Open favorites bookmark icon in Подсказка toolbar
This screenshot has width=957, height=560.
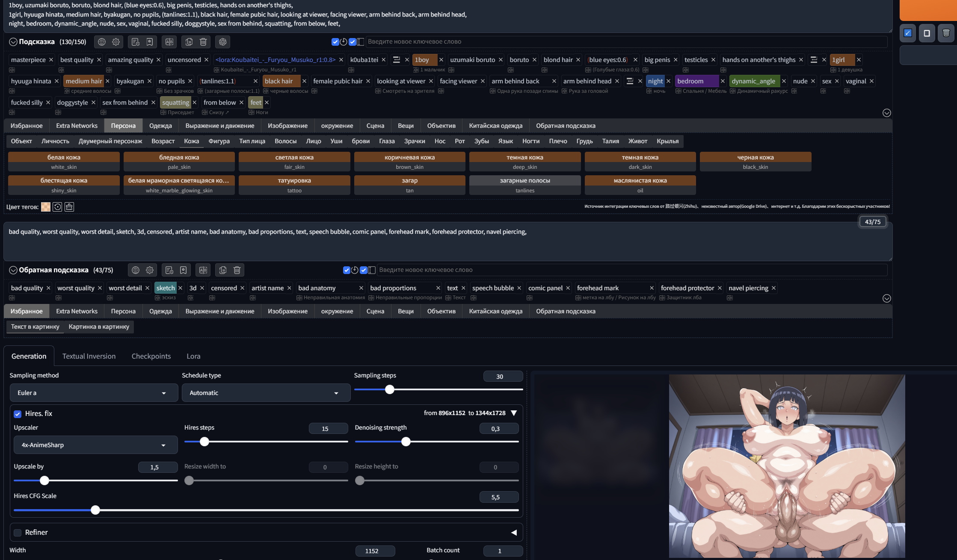[150, 42]
